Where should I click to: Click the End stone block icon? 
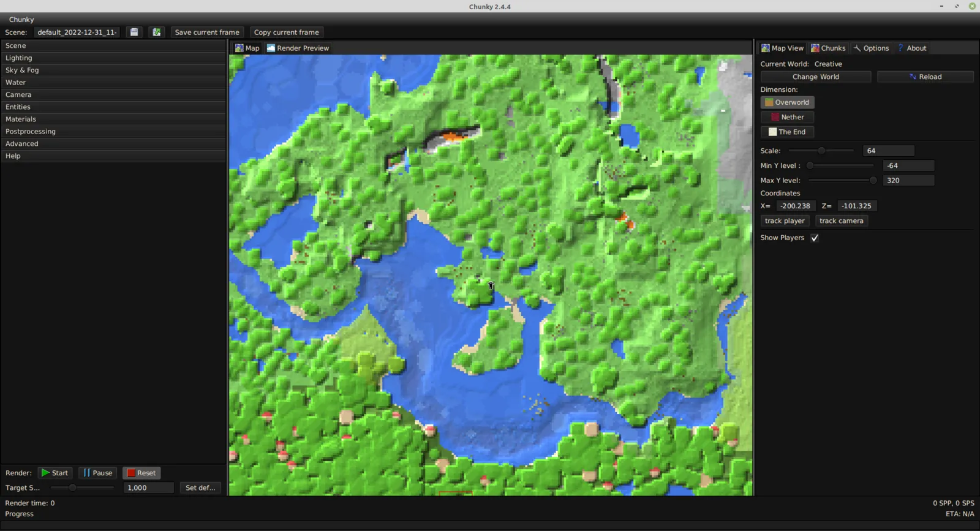(772, 132)
